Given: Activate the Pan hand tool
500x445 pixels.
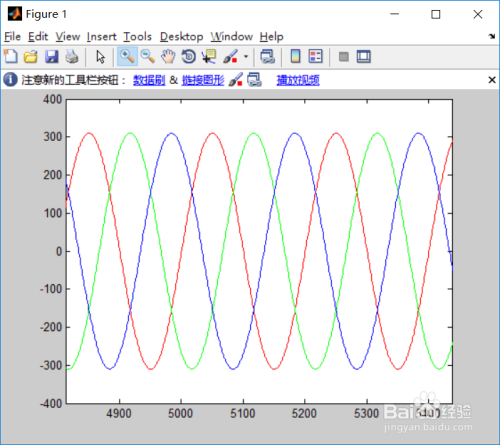Looking at the screenshot, I should tap(168, 56).
